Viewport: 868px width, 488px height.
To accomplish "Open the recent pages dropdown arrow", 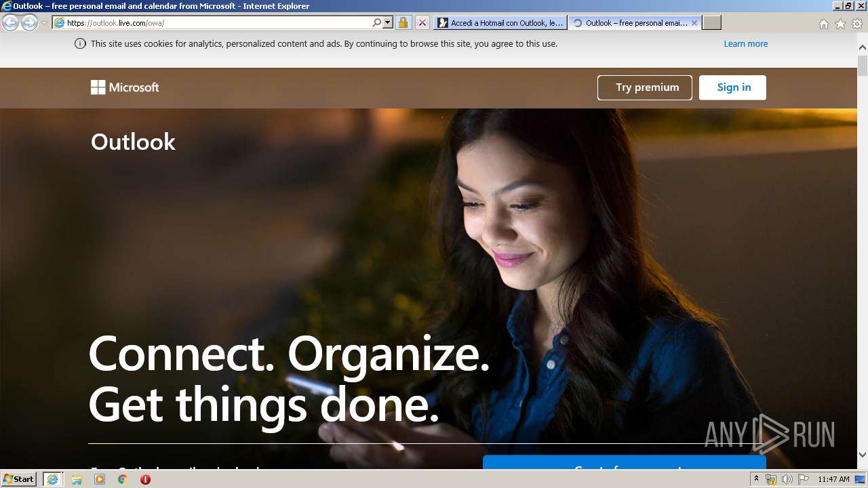I will pyautogui.click(x=44, y=23).
